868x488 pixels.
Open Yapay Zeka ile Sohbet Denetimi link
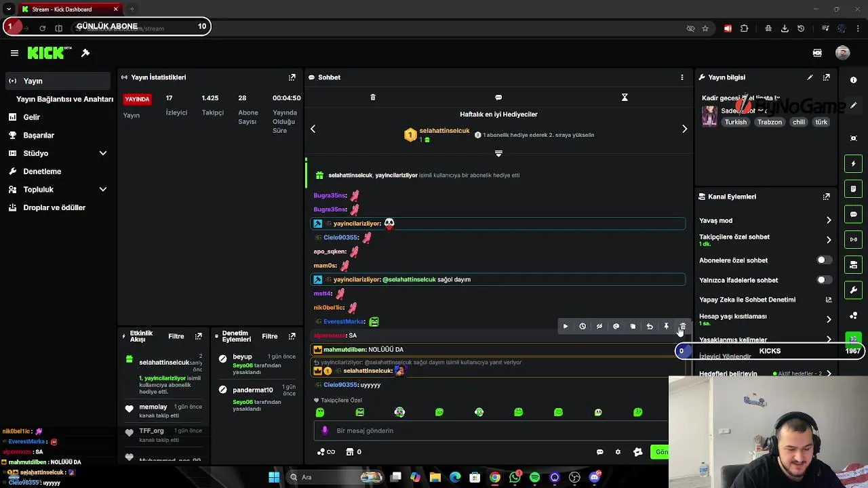(765, 300)
